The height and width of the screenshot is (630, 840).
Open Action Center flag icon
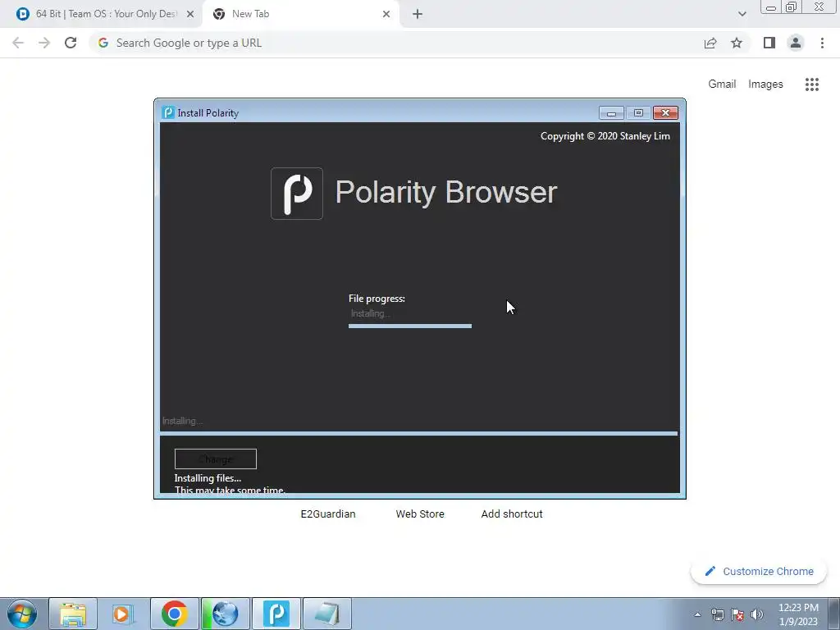coord(737,614)
